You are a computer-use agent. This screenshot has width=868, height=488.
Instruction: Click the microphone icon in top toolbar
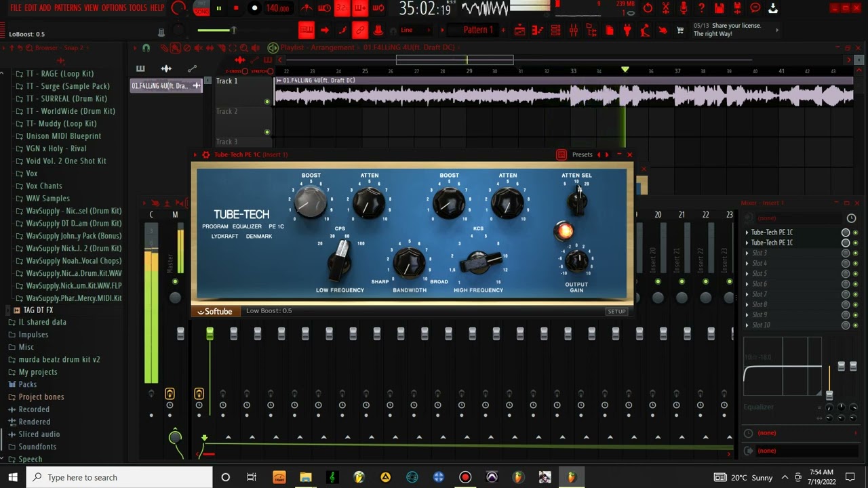point(684,8)
